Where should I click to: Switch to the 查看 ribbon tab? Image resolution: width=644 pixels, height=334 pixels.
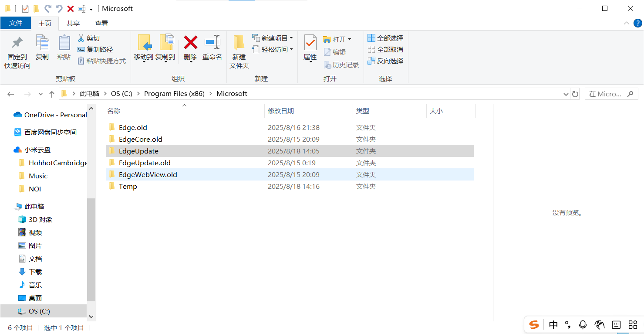tap(102, 23)
